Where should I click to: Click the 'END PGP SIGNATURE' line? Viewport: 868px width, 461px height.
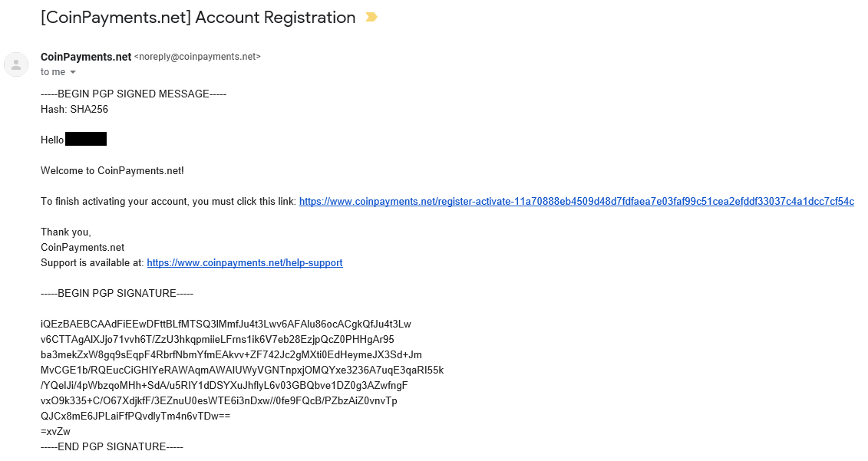[x=112, y=446]
